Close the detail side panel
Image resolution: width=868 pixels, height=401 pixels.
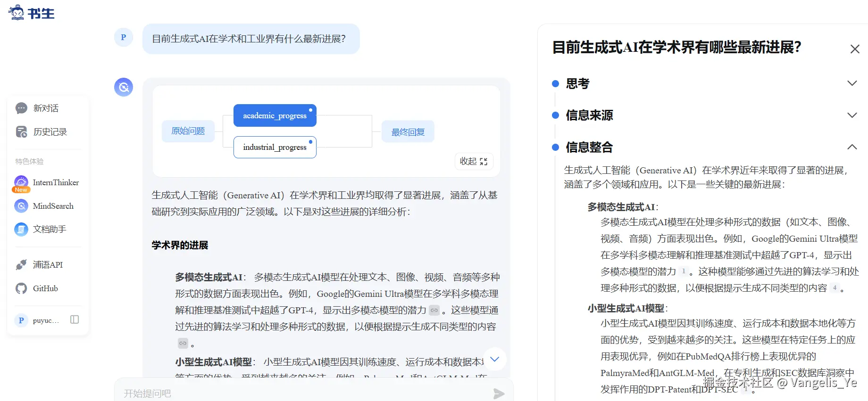tap(855, 49)
